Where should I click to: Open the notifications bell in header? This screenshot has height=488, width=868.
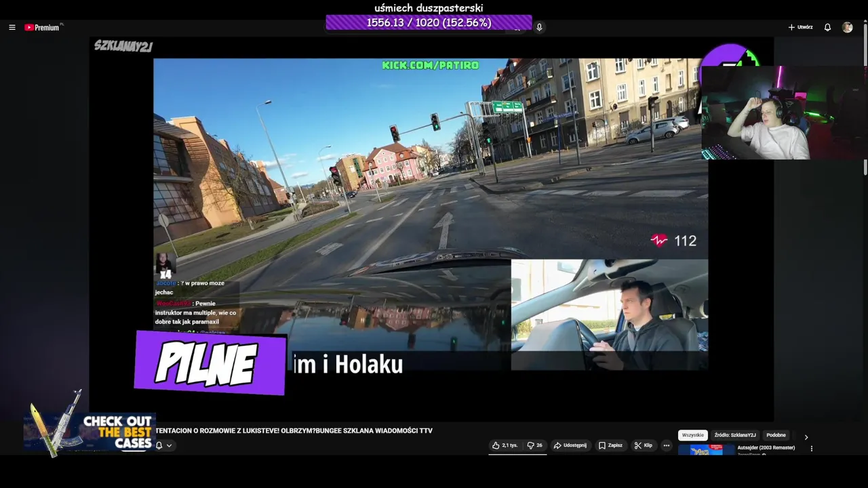(x=827, y=27)
